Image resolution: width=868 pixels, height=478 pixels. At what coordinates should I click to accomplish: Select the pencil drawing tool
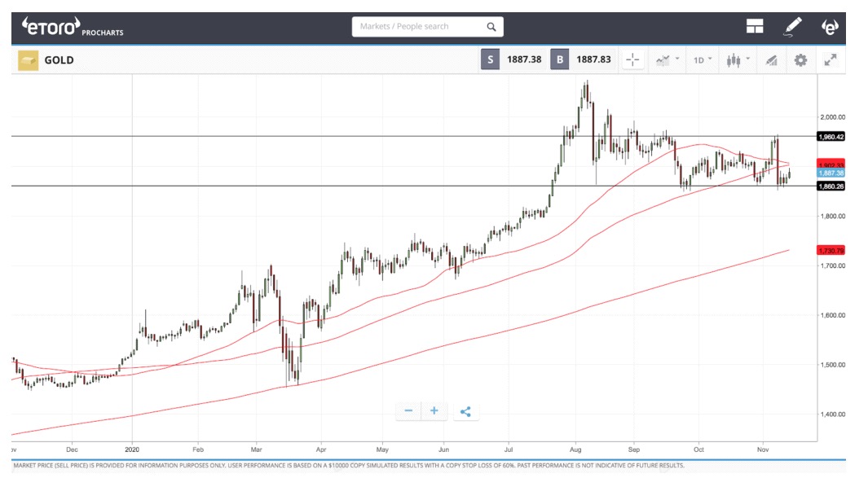(792, 27)
